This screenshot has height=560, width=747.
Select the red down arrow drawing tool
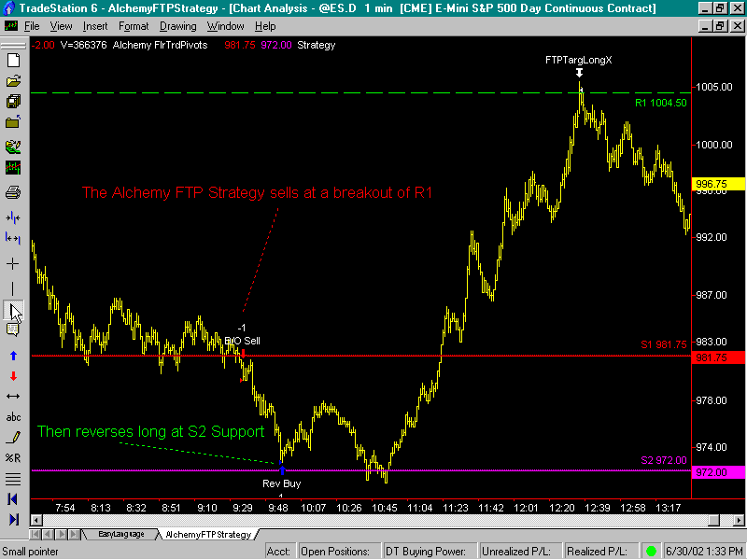13,376
